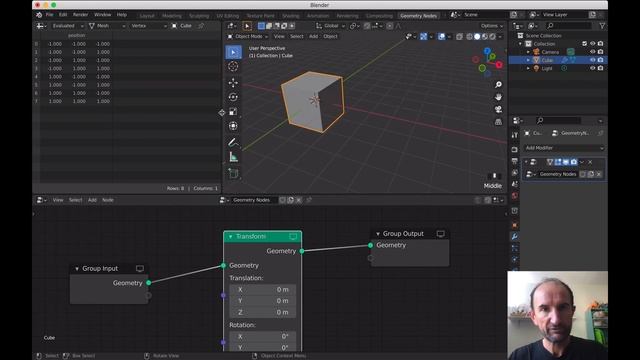Open the Render properties tab
640x360 pixels.
pos(515,150)
